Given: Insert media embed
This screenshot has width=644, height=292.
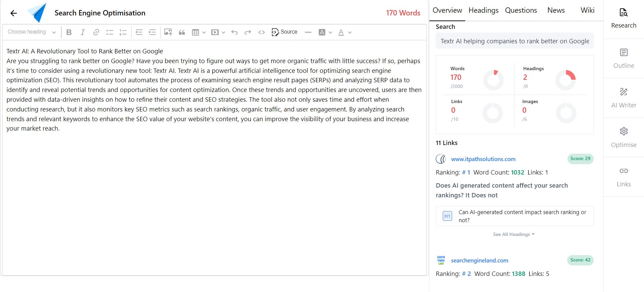Looking at the screenshot, I should coord(215,32).
